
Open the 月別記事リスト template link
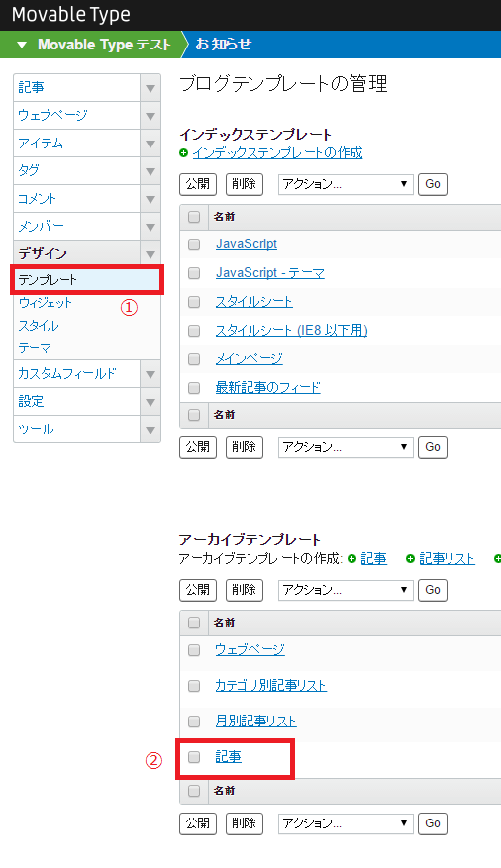255,722
